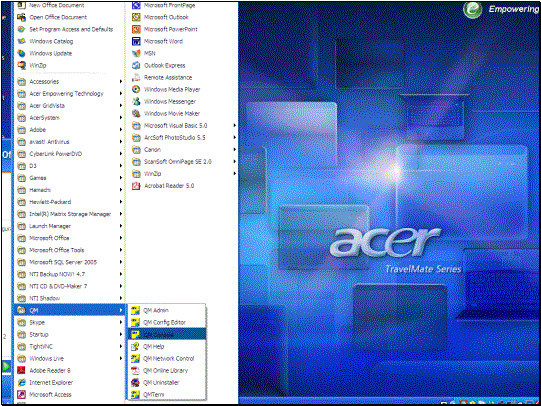Open Remote Assistance icon
Viewport: 541px width, 406px height.
pos(136,78)
